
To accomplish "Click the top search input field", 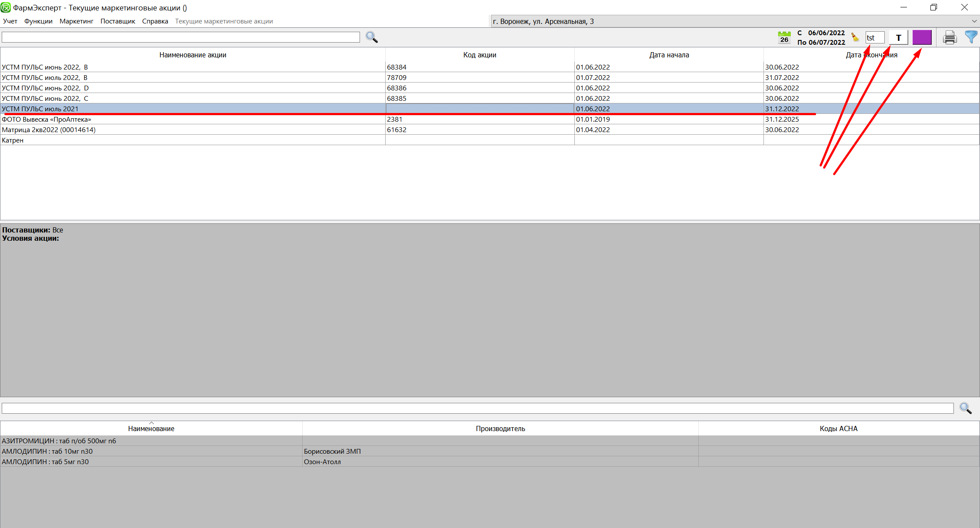I will coord(180,37).
